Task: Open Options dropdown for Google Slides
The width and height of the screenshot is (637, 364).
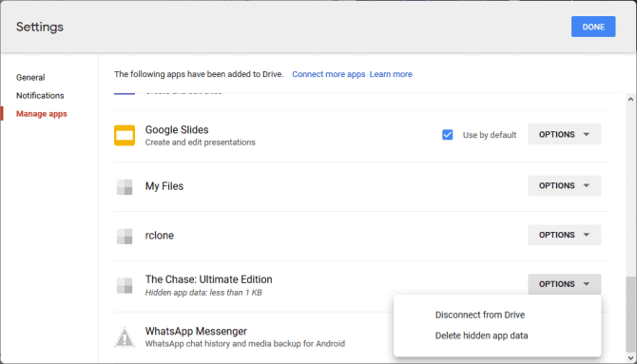Action: (x=565, y=134)
